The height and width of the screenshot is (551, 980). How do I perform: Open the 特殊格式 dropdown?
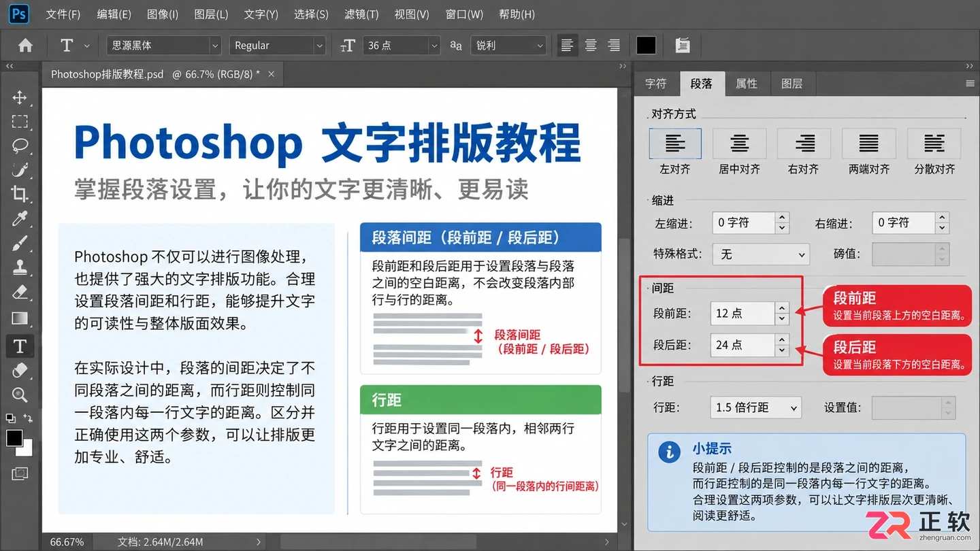coord(762,254)
